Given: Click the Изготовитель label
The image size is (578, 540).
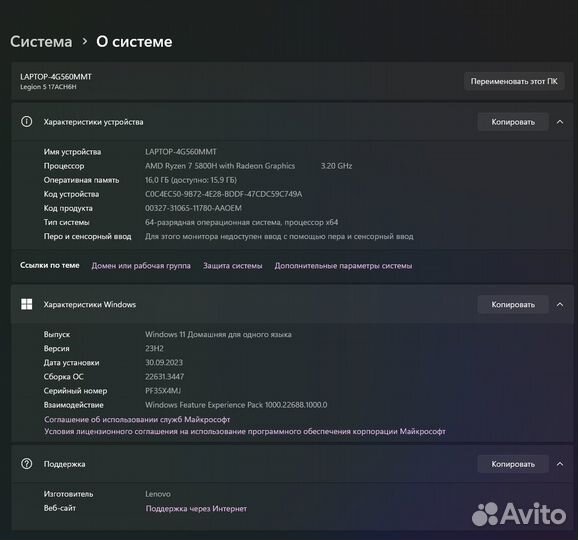Looking at the screenshot, I should coord(68,494).
